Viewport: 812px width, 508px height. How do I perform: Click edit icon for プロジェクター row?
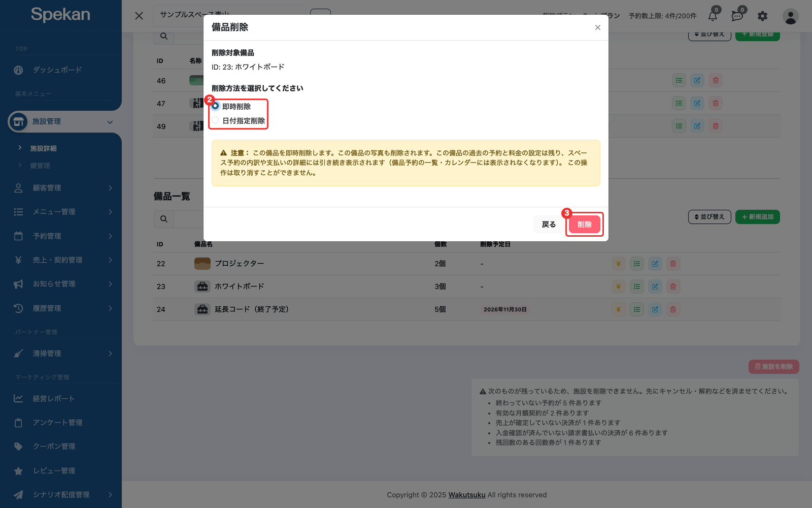click(655, 264)
